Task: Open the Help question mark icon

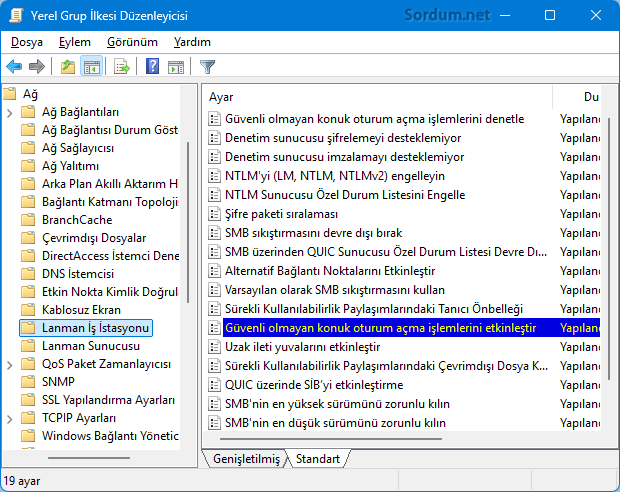Action: tap(152, 66)
